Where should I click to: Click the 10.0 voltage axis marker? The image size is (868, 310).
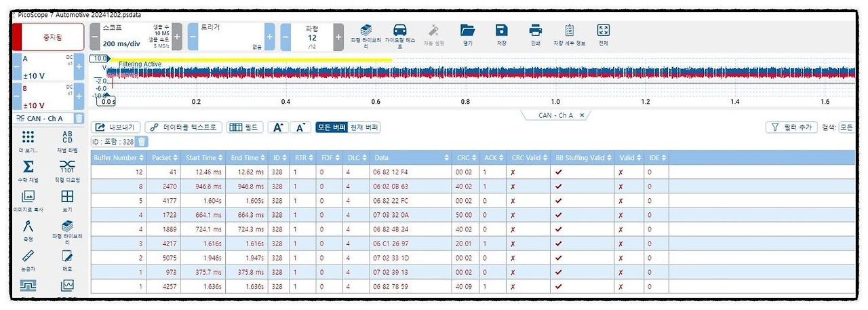coord(100,58)
